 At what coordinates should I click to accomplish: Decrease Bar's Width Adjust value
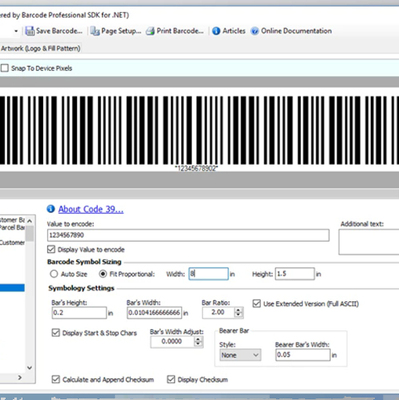(198, 344)
